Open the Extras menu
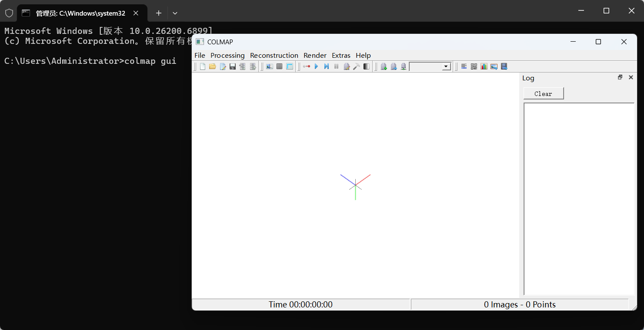 tap(341, 55)
